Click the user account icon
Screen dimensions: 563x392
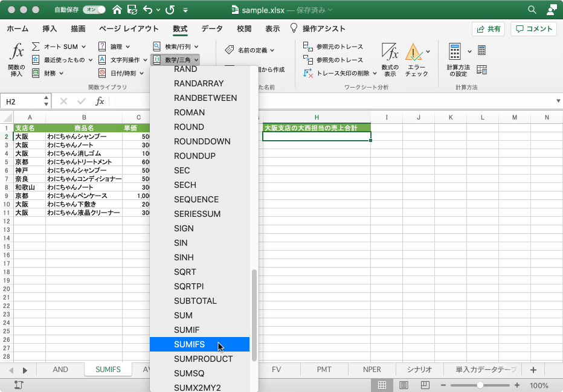point(552,10)
